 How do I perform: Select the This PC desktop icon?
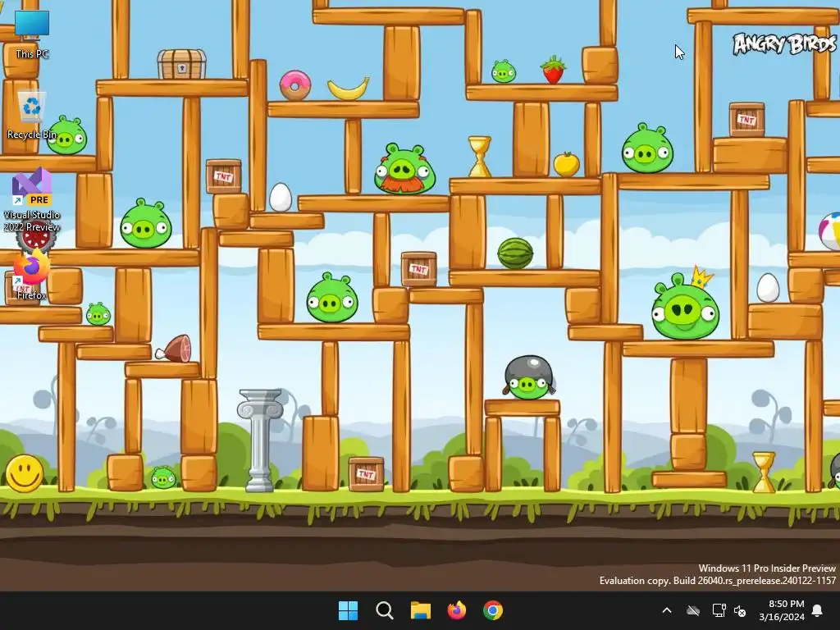[32, 33]
